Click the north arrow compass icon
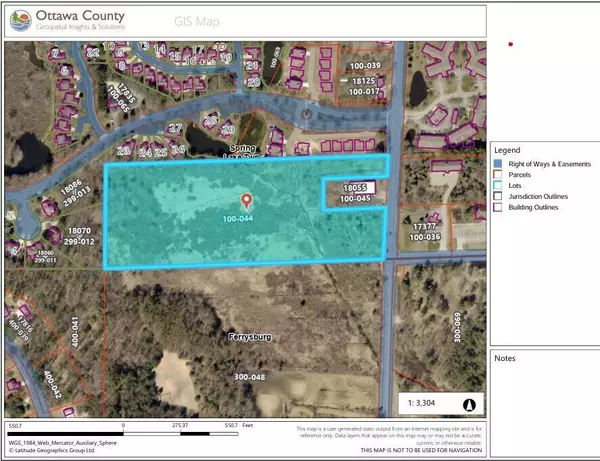The image size is (600, 461). click(x=469, y=404)
